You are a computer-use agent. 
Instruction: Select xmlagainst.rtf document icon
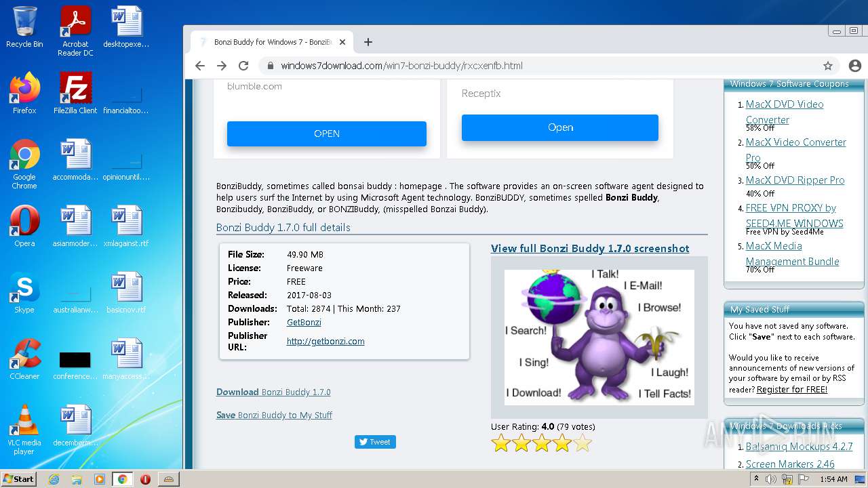point(126,226)
